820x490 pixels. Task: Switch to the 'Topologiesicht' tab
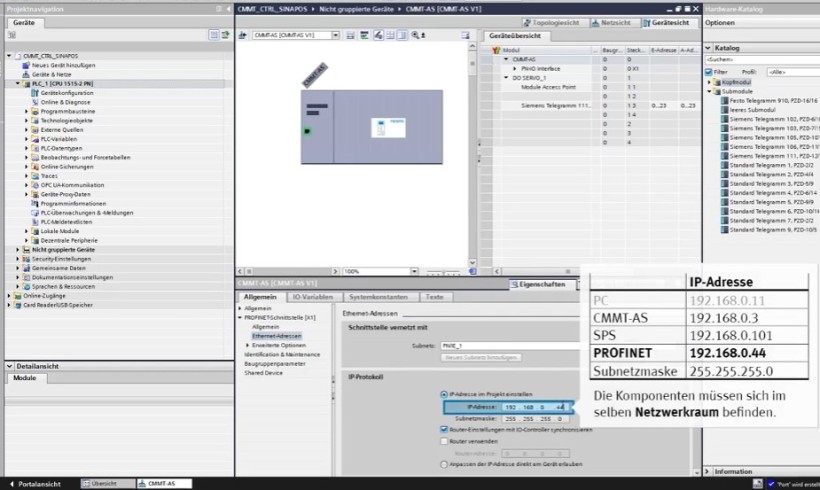(551, 22)
